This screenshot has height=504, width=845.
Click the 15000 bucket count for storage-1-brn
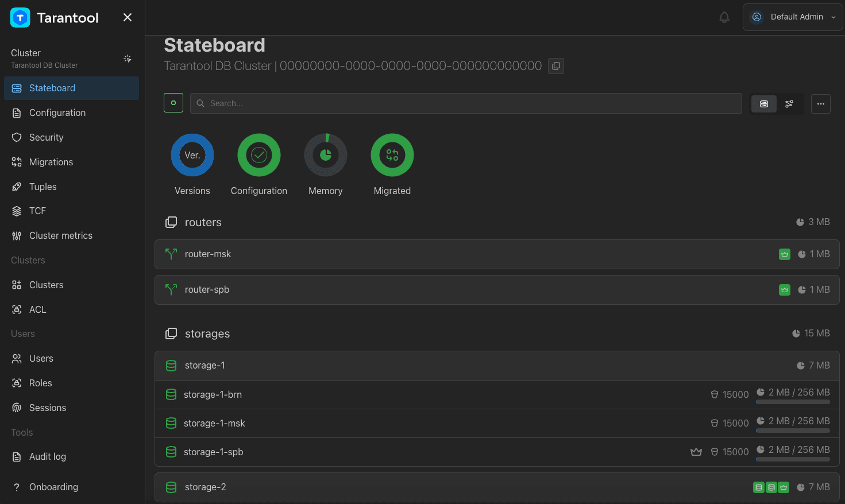tap(730, 394)
